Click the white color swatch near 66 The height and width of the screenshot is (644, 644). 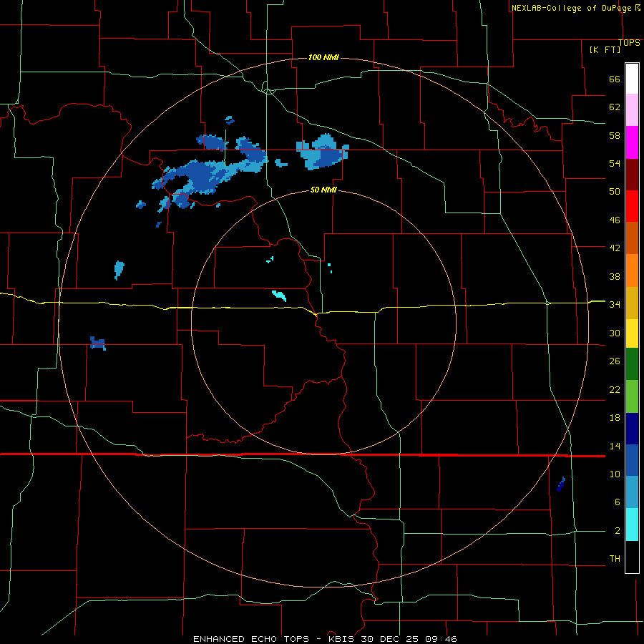(632, 79)
